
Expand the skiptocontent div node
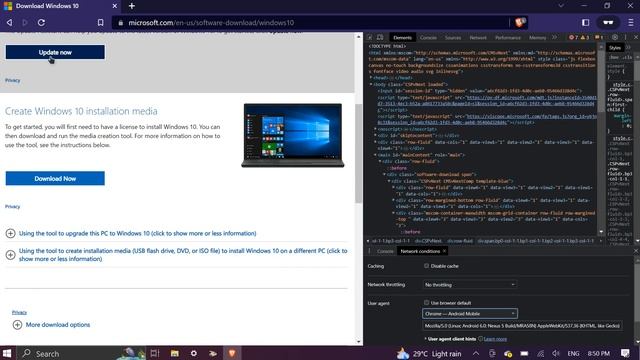tap(376, 135)
